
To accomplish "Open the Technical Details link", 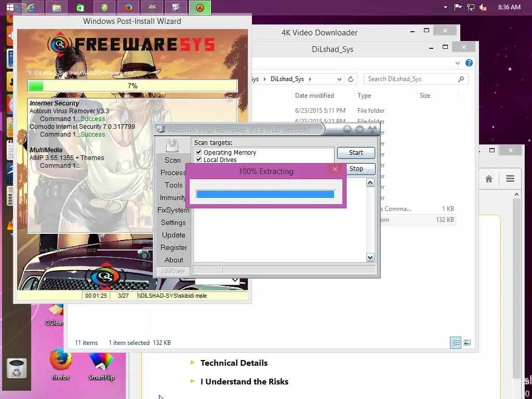I will point(234,363).
